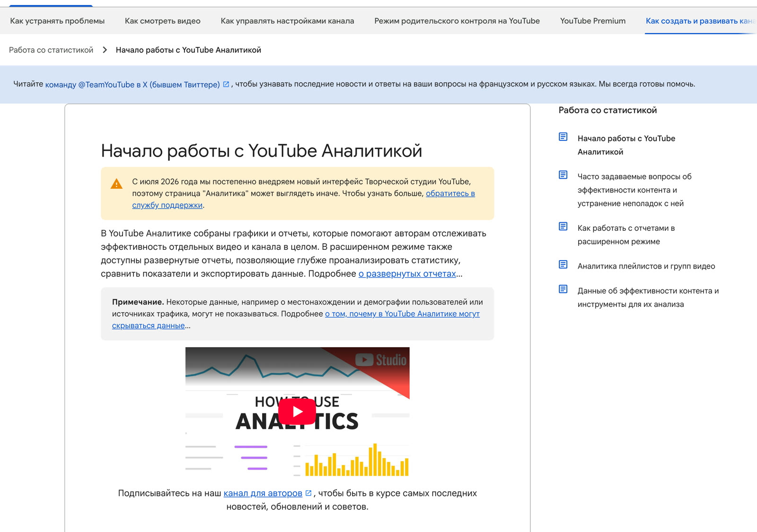
Task: Play the How to Use Analytics video
Action: (x=297, y=411)
